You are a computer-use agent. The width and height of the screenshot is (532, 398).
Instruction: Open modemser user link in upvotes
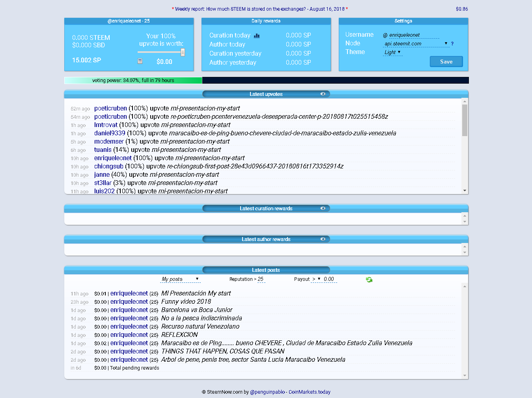tap(109, 141)
